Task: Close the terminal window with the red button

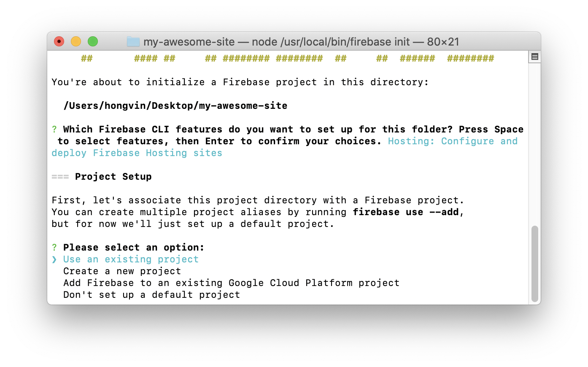Action: point(59,41)
